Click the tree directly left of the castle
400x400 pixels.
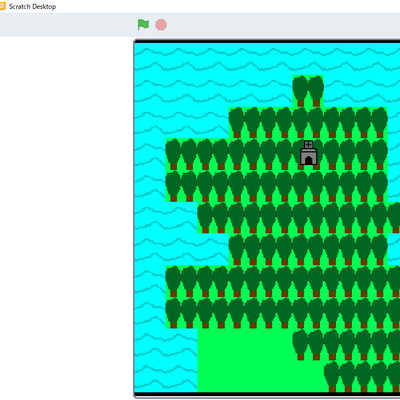click(285, 153)
